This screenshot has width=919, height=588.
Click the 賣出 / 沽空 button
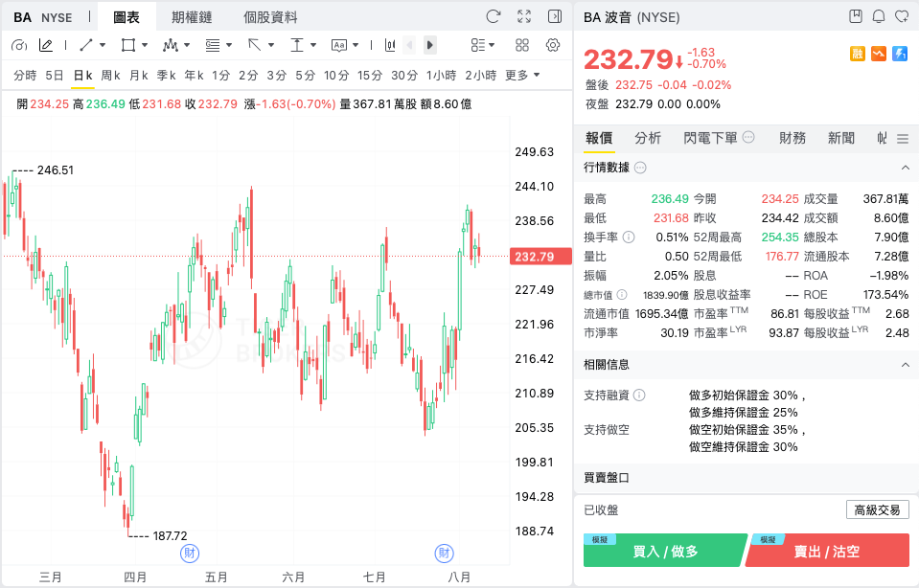tap(826, 551)
